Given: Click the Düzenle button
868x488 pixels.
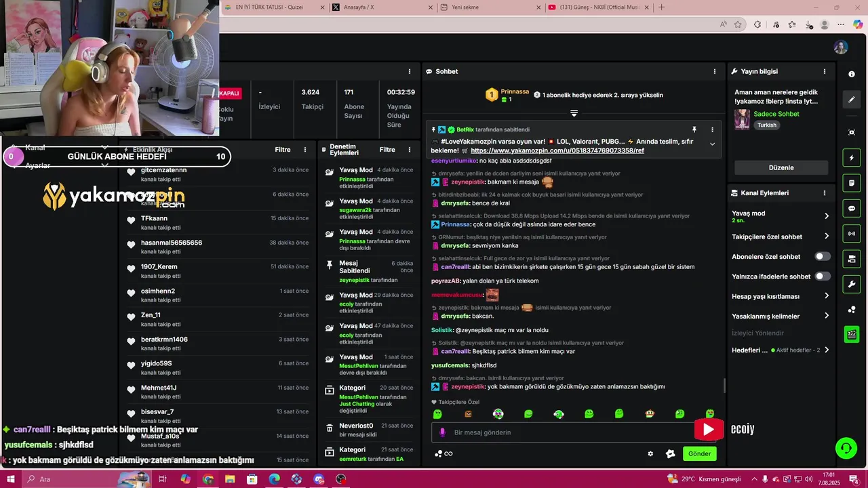Looking at the screenshot, I should [781, 167].
